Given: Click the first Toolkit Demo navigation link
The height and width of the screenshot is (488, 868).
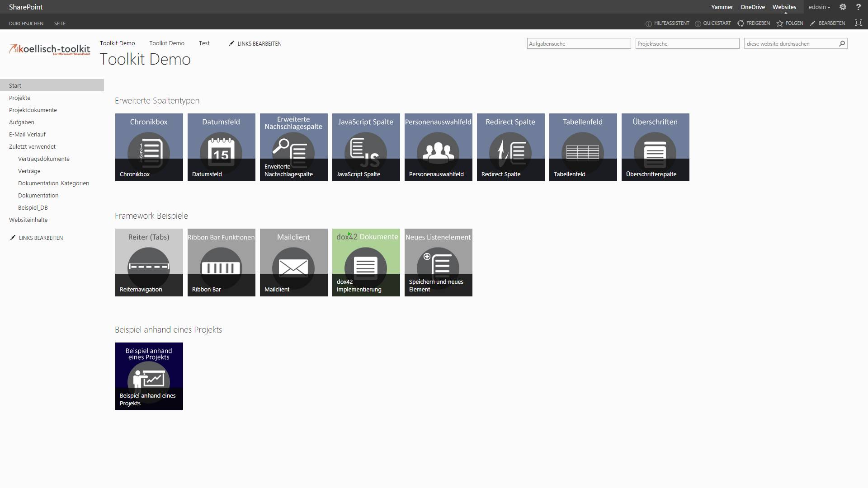Looking at the screenshot, I should [118, 43].
